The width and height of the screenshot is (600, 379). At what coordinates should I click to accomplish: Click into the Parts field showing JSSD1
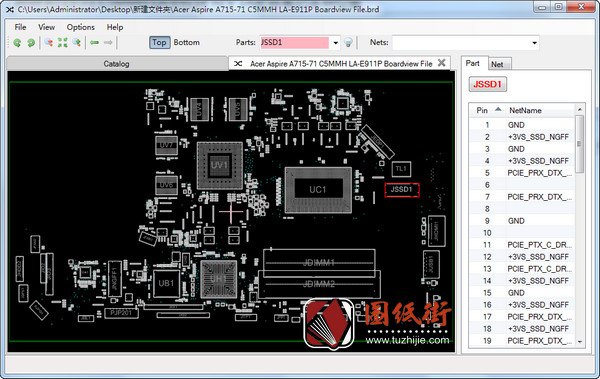(294, 43)
